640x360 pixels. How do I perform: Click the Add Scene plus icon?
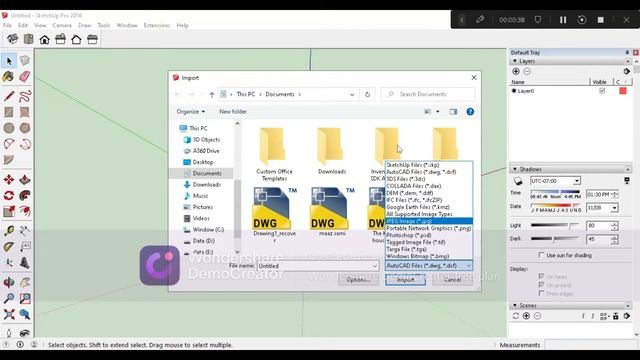click(527, 316)
